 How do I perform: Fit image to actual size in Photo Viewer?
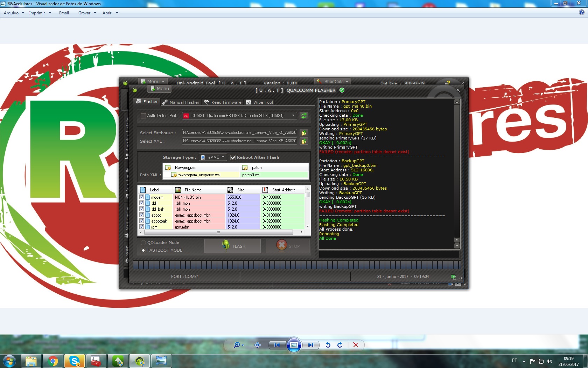[x=258, y=345]
